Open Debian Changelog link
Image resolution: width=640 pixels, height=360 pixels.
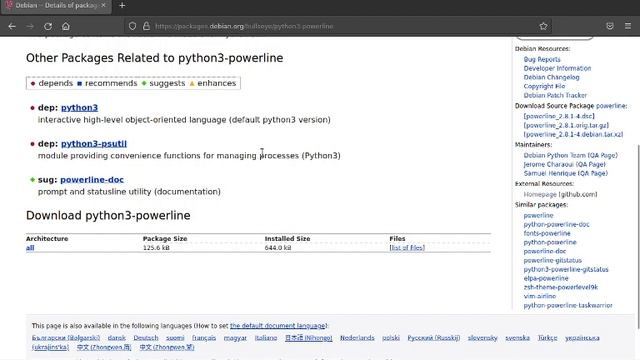(551, 78)
